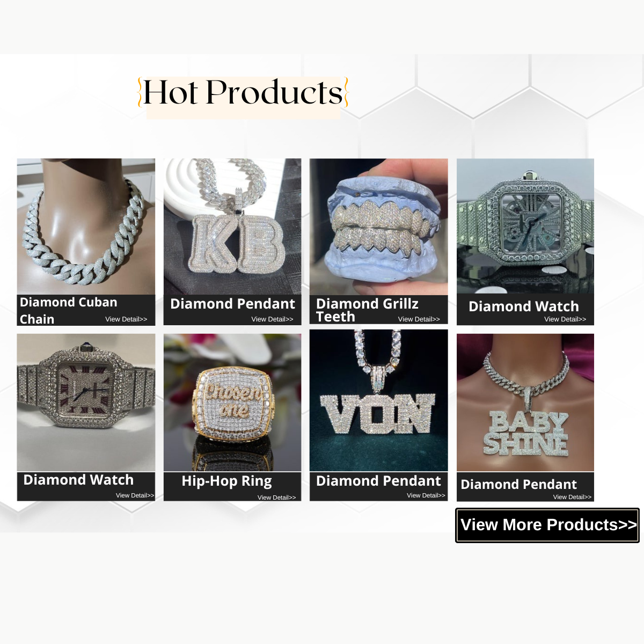Image resolution: width=644 pixels, height=644 pixels.
Task: Click View Detail under VON Diamond Pendant
Action: [x=426, y=495]
